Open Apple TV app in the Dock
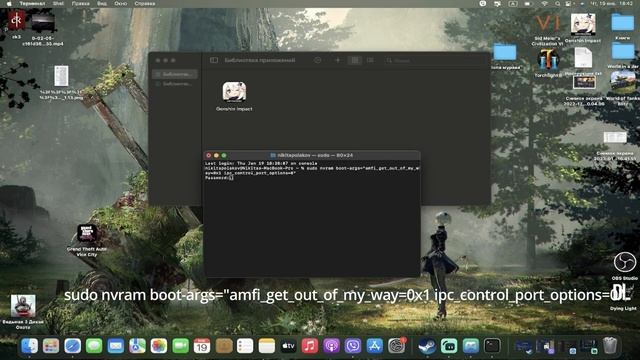Screen dimensions: 640x360 [289, 346]
